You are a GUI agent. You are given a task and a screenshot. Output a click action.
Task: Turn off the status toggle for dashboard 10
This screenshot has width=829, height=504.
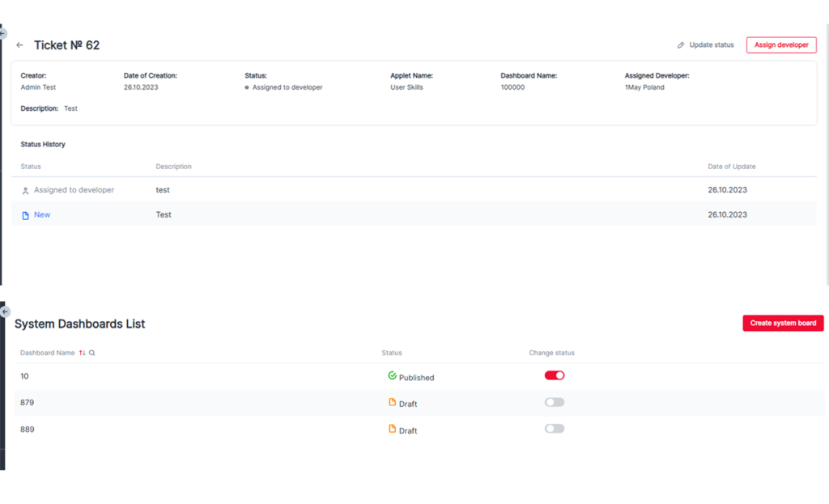click(555, 375)
